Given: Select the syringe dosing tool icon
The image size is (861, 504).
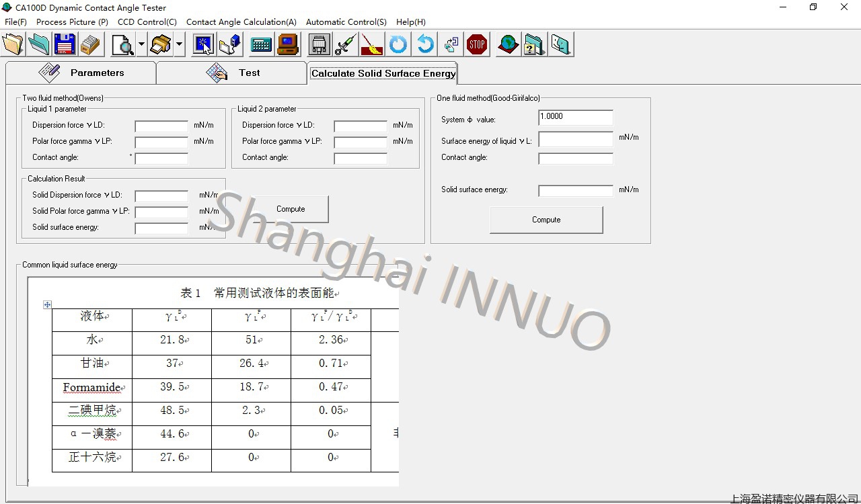Looking at the screenshot, I should tap(345, 44).
